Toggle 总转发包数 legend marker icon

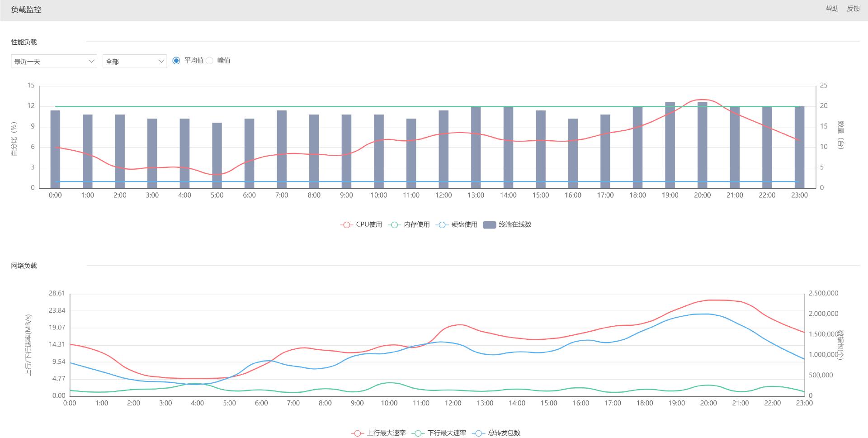[x=478, y=433]
